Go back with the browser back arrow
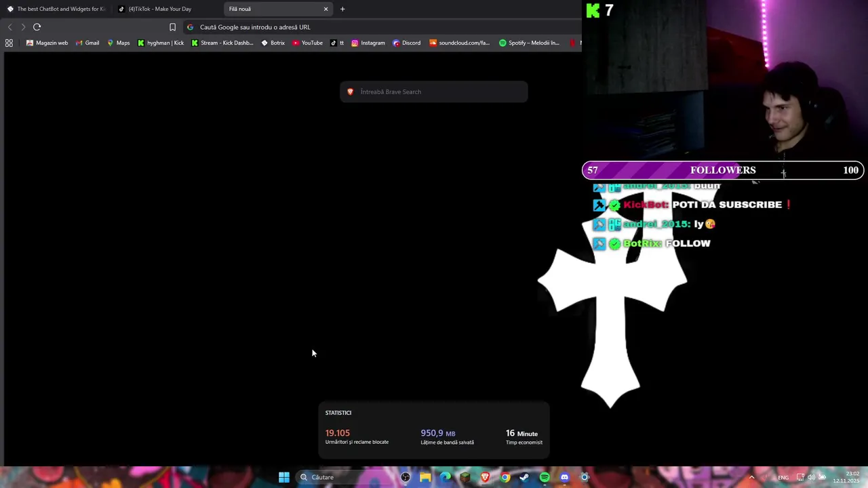Screen dimensions: 868x488 pyautogui.click(x=9, y=27)
